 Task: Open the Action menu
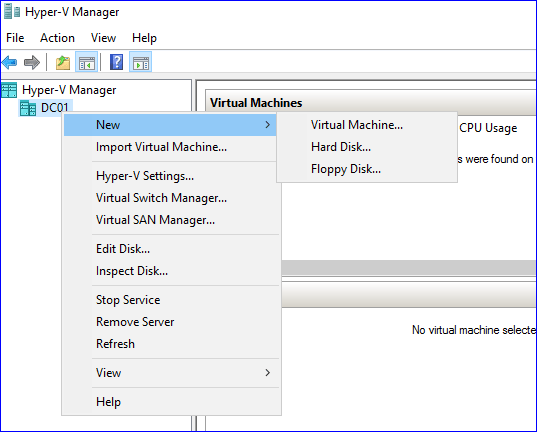(x=57, y=38)
